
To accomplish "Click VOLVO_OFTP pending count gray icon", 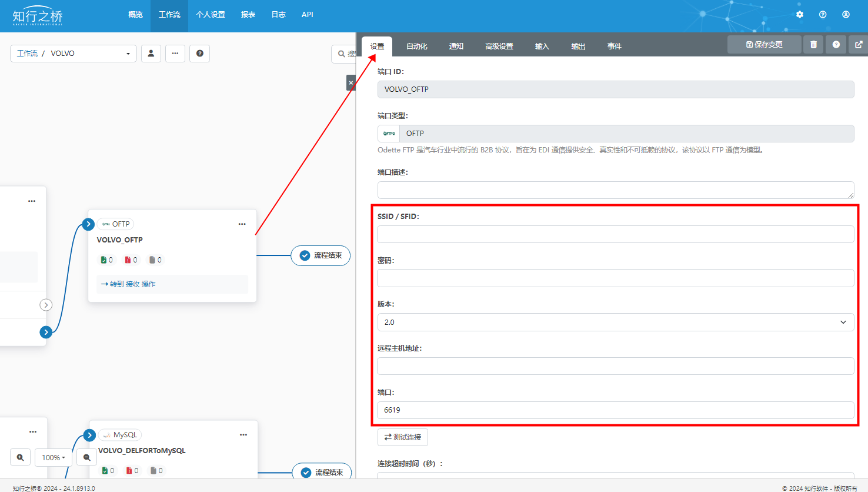I will point(152,260).
